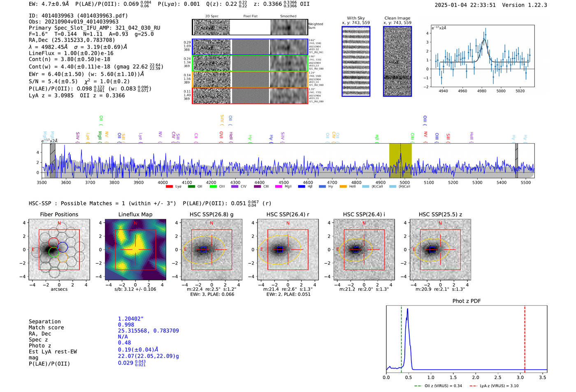This screenshot has height=392, width=576.
Task: Click the Clean Image panel
Action: click(397, 61)
